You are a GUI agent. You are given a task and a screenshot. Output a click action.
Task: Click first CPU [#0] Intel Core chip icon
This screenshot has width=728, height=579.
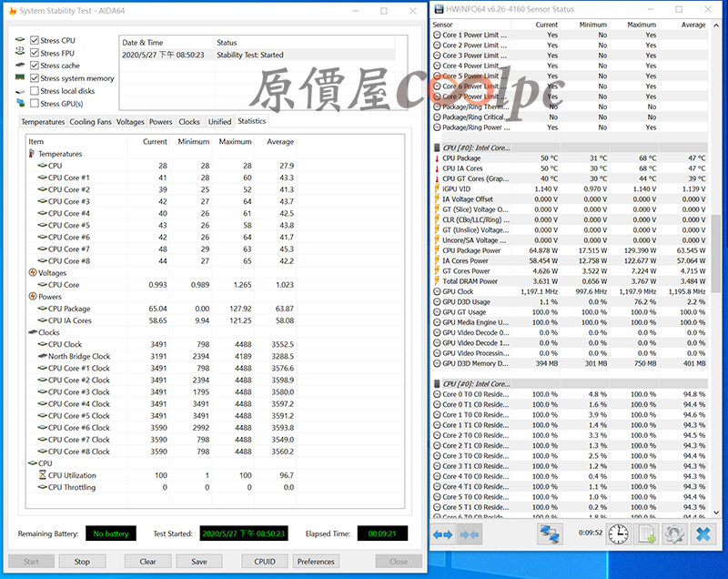point(437,147)
